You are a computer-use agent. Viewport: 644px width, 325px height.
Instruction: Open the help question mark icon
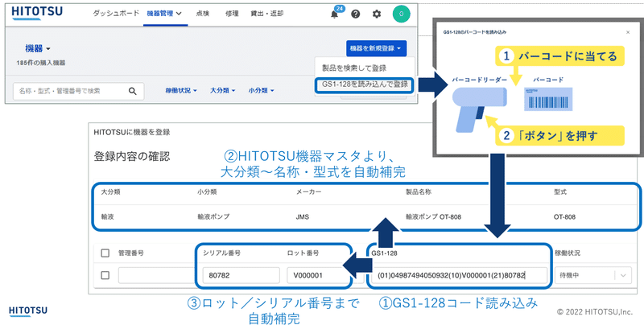pos(356,14)
